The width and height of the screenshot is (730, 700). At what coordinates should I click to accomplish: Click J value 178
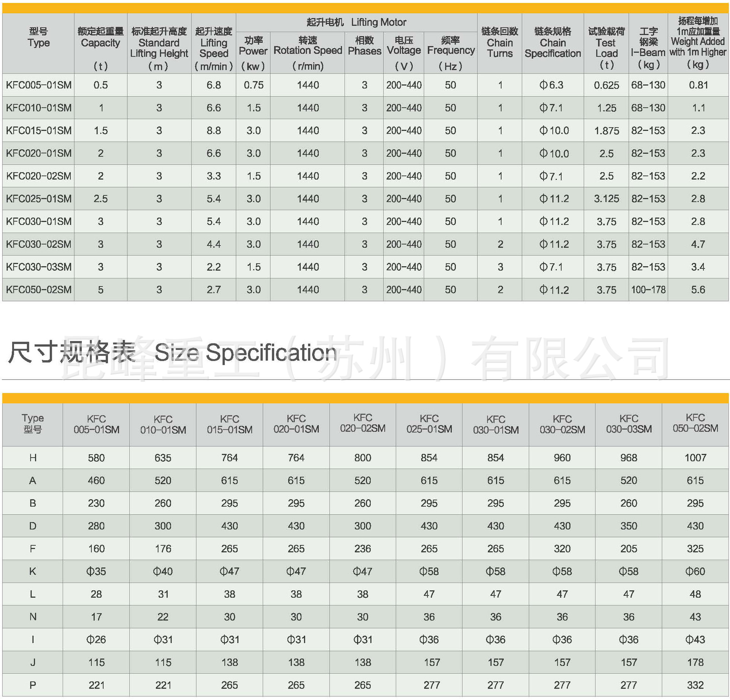[x=695, y=662]
